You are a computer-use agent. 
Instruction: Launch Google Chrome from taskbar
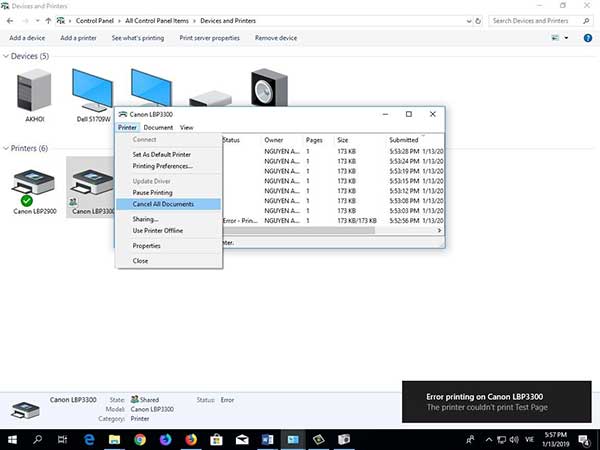click(x=140, y=440)
